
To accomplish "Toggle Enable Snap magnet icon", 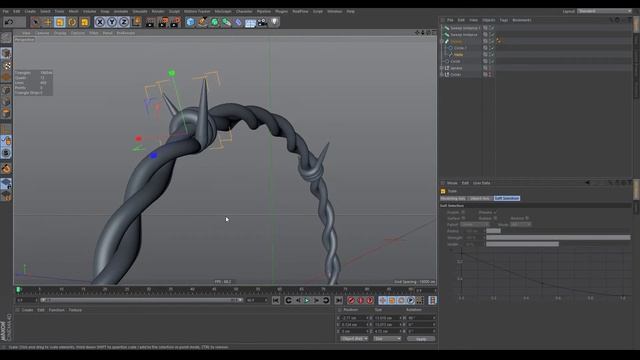I will [6, 168].
